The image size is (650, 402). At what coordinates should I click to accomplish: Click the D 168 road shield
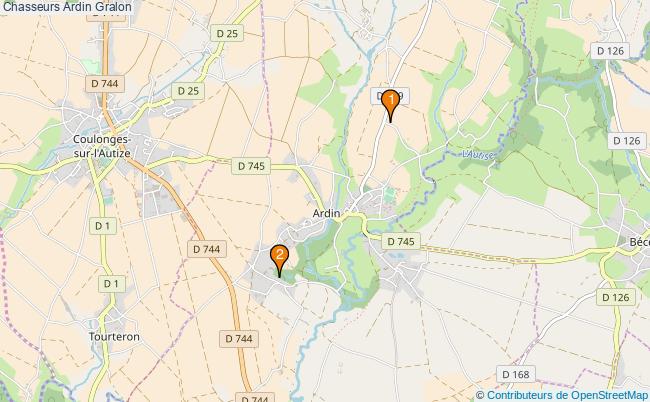[x=516, y=374]
